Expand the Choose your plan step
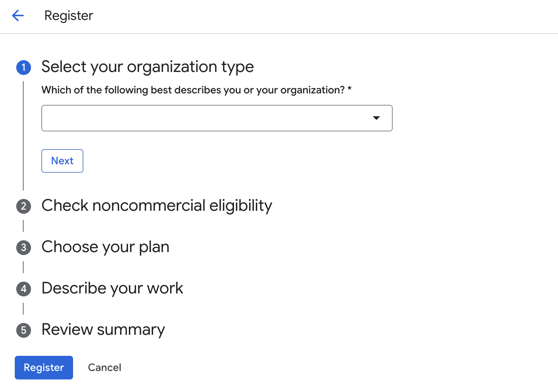This screenshot has width=558, height=392. 106,247
